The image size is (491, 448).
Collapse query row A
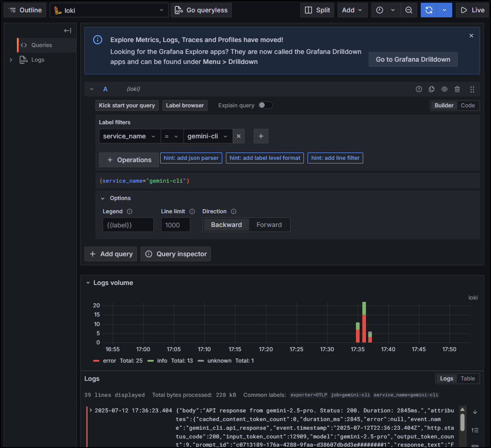92,89
